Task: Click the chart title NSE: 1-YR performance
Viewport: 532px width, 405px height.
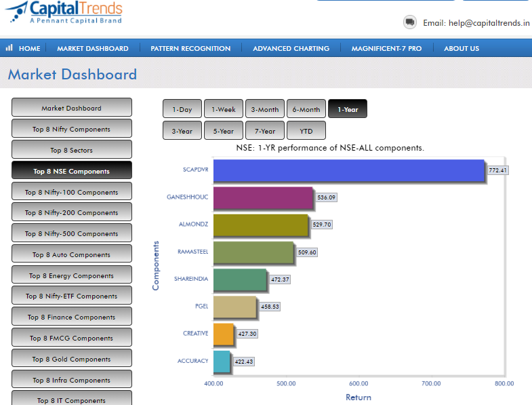Action: coord(330,148)
